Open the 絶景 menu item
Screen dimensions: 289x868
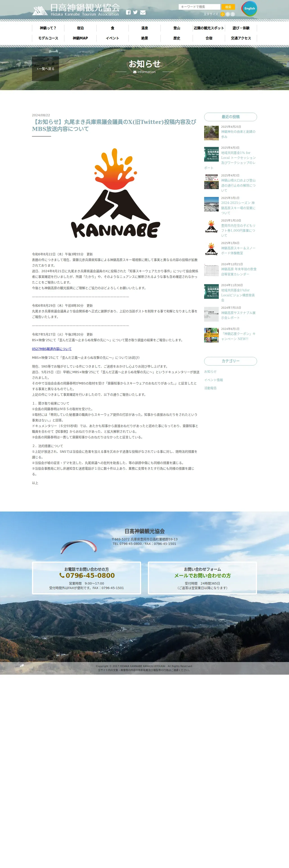click(145, 38)
